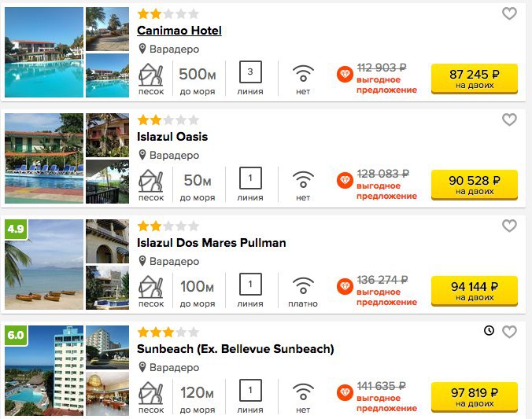The width and height of the screenshot is (532, 419).
Task: Click diamond deal icon beside 136 274 ₽
Action: coord(345,286)
